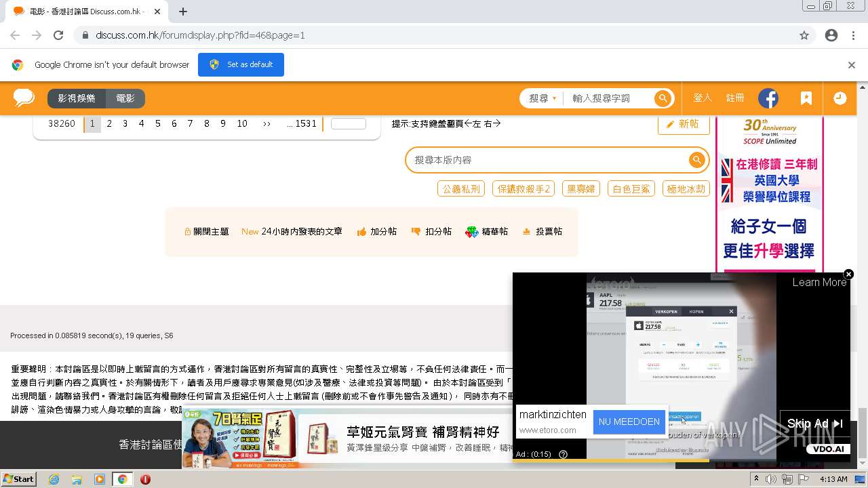This screenshot has width=868, height=488.
Task: Submit search with orange magnifier in header
Action: click(x=663, y=98)
